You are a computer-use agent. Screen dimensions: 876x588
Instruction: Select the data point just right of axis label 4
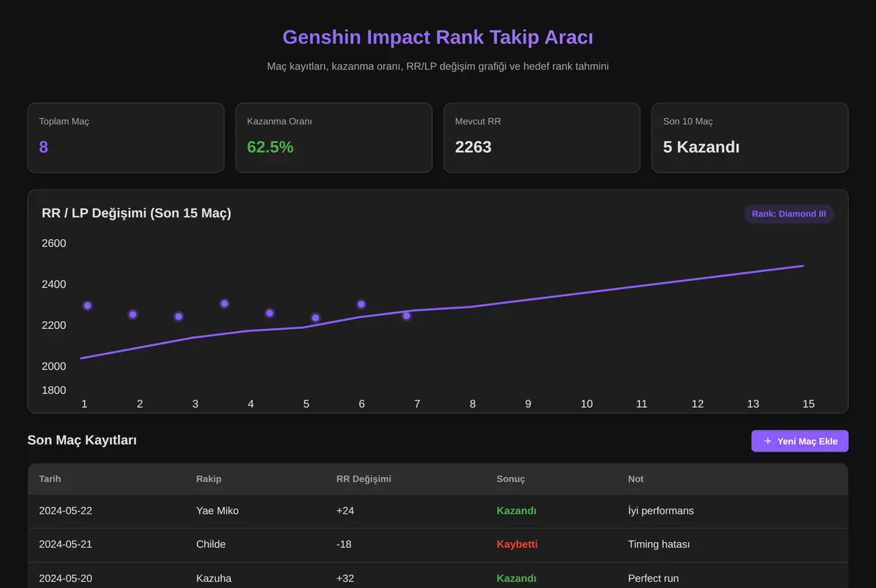coord(269,313)
